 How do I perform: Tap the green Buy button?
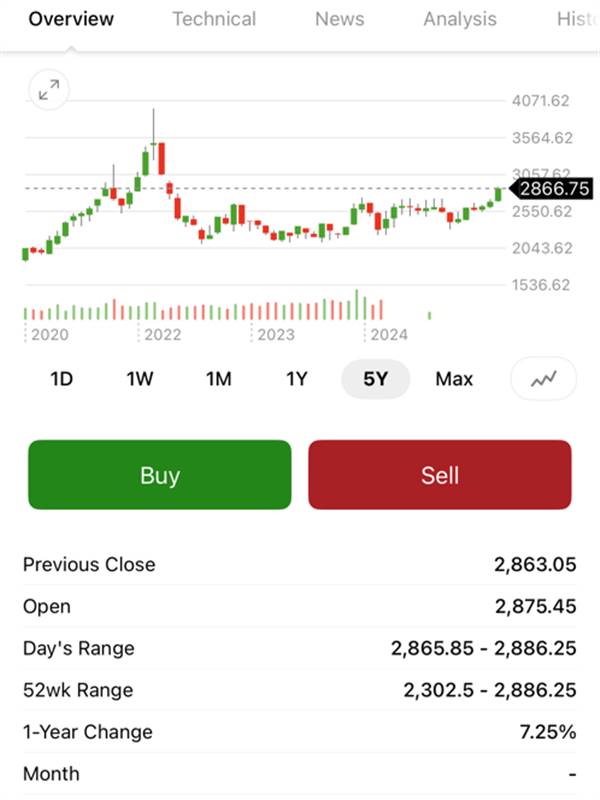pyautogui.click(x=160, y=475)
